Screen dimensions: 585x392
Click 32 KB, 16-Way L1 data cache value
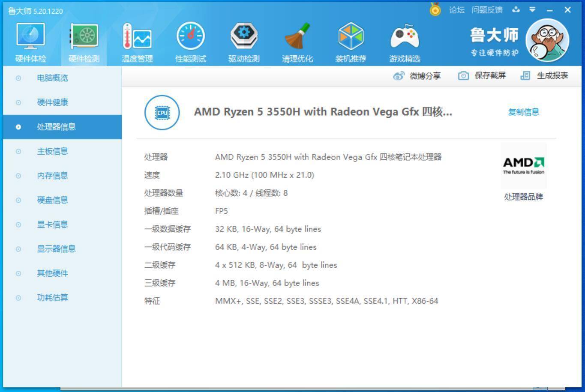(x=268, y=229)
